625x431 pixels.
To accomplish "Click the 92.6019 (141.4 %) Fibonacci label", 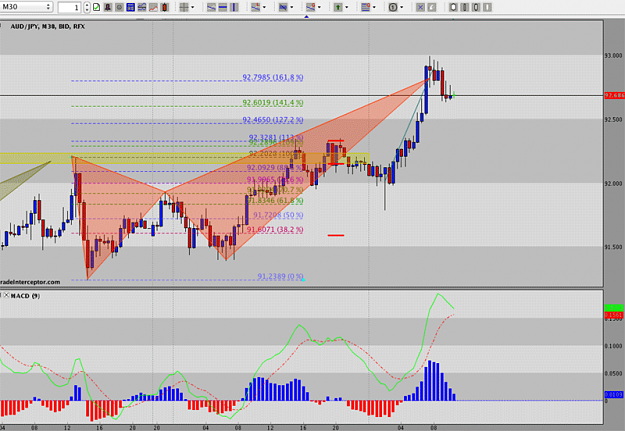I will 273,102.
